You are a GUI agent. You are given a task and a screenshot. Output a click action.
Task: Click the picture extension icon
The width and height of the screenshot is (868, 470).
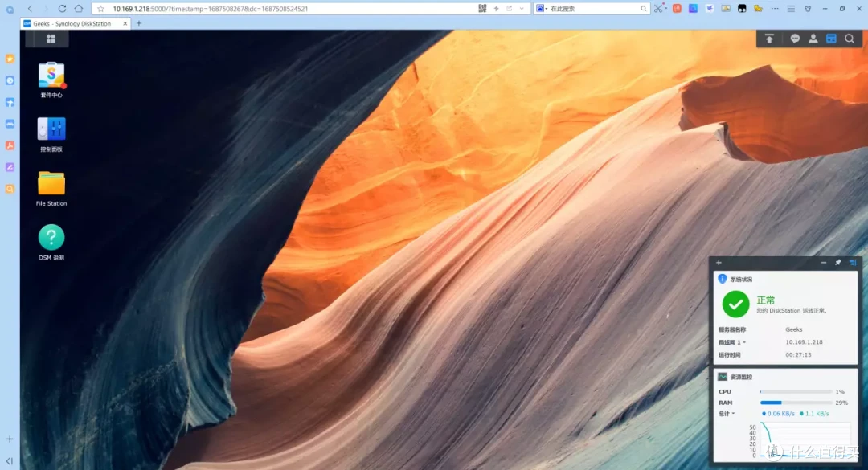726,9
